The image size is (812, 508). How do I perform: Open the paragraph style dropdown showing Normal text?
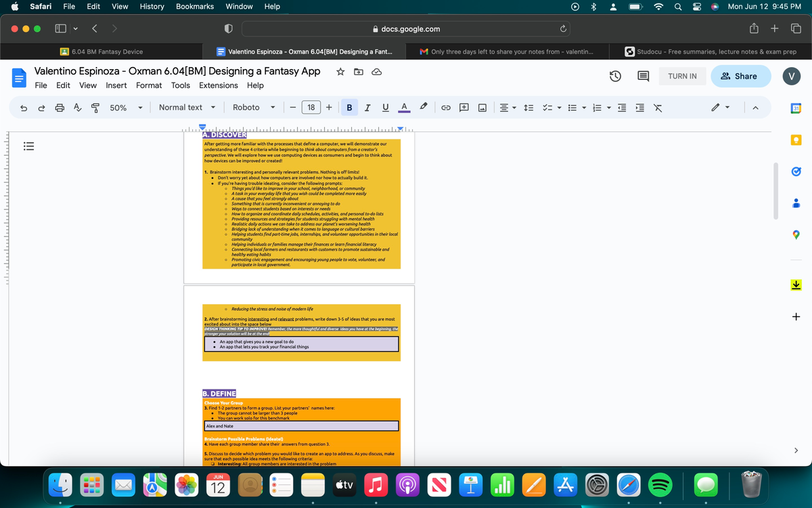pos(187,107)
